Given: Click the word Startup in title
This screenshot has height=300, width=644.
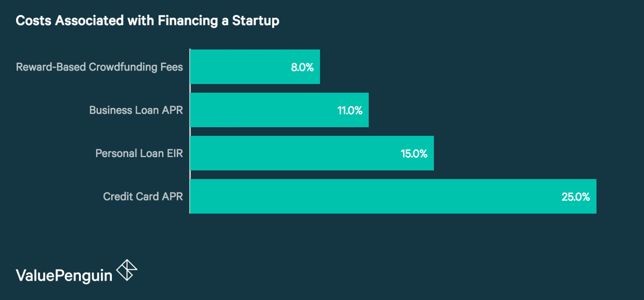Looking at the screenshot, I should [256, 21].
